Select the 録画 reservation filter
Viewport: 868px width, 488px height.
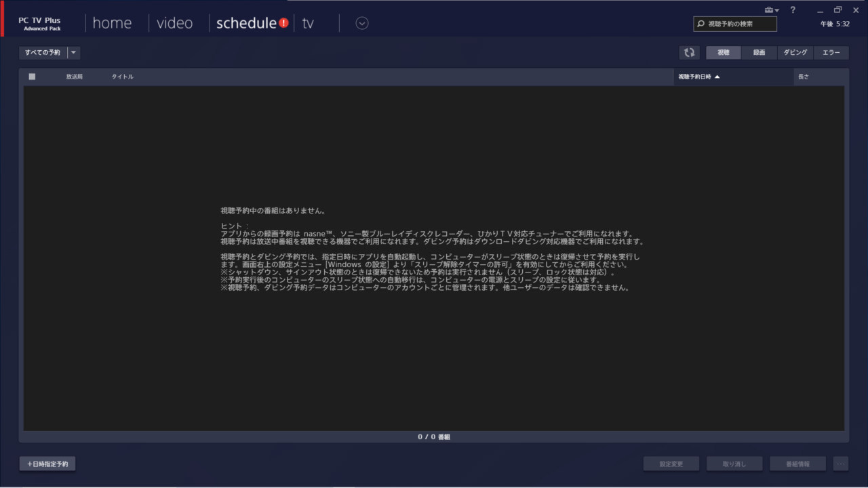[759, 53]
